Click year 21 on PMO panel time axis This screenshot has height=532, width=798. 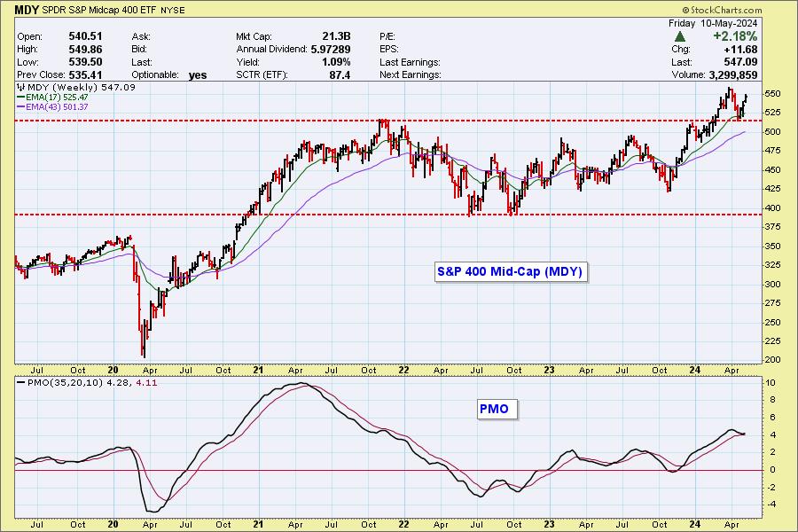click(259, 524)
